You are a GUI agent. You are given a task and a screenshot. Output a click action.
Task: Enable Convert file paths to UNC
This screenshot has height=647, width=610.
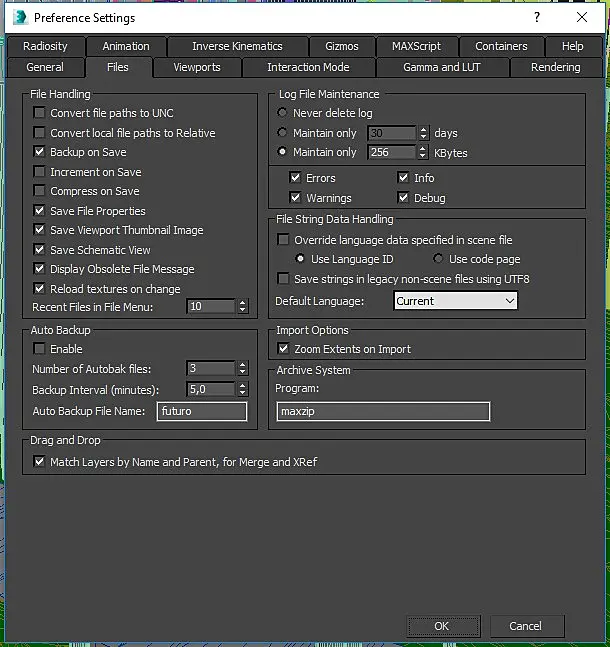(x=40, y=113)
